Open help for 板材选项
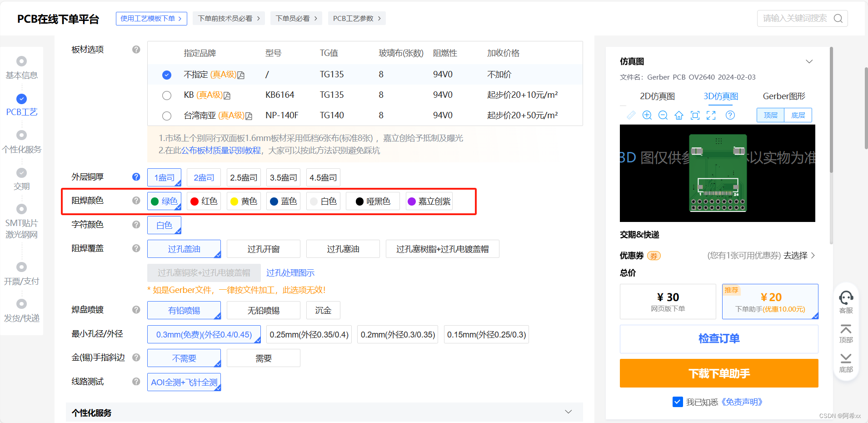This screenshot has width=868, height=423. coord(136,50)
